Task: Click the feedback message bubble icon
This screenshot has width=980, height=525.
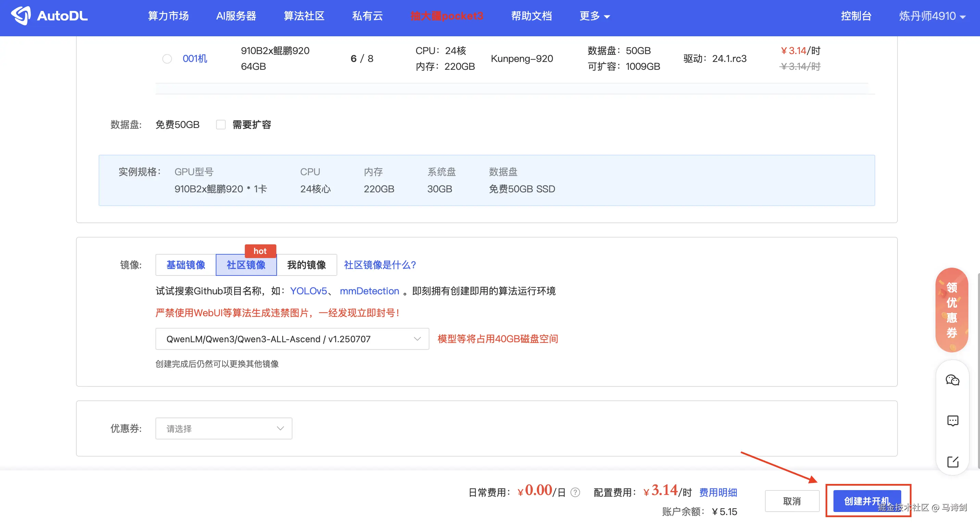Action: (953, 421)
